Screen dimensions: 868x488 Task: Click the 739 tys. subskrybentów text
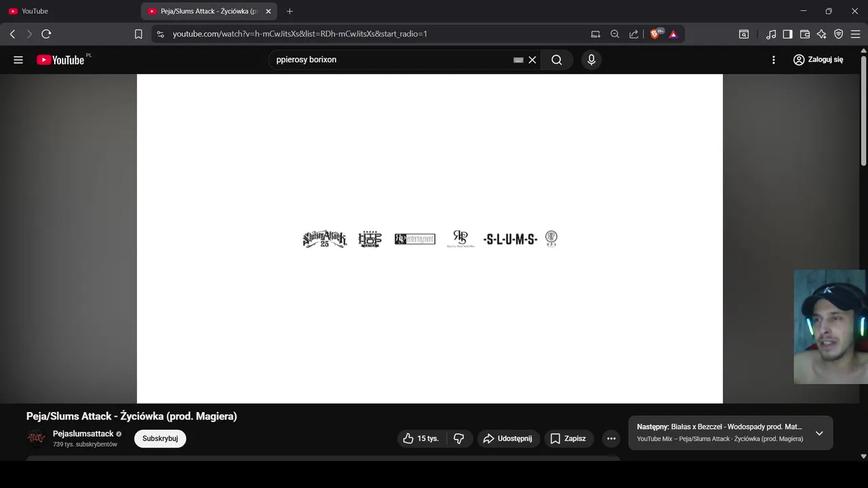tap(85, 445)
